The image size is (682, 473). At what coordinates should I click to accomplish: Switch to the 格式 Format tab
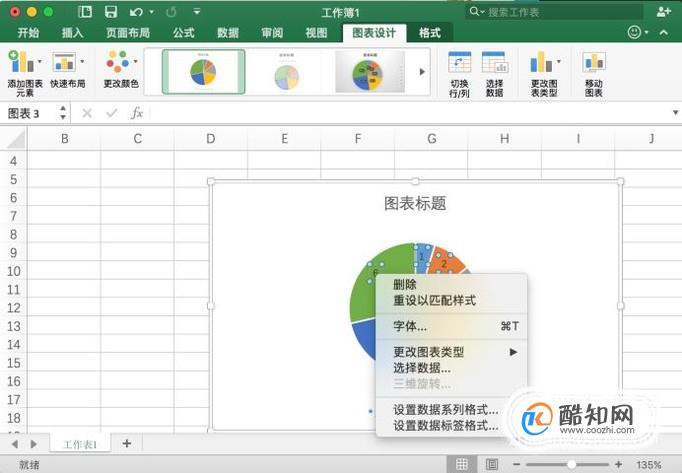tap(429, 33)
